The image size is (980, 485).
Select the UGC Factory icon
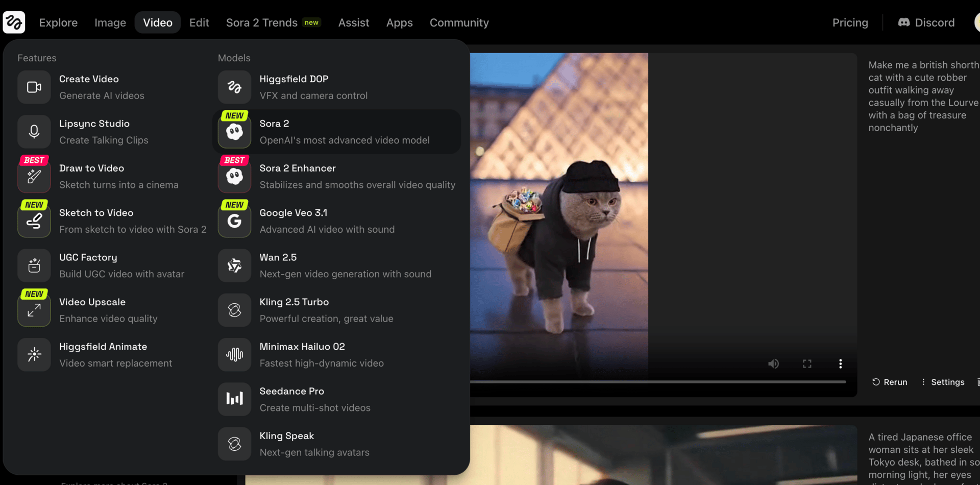point(34,265)
